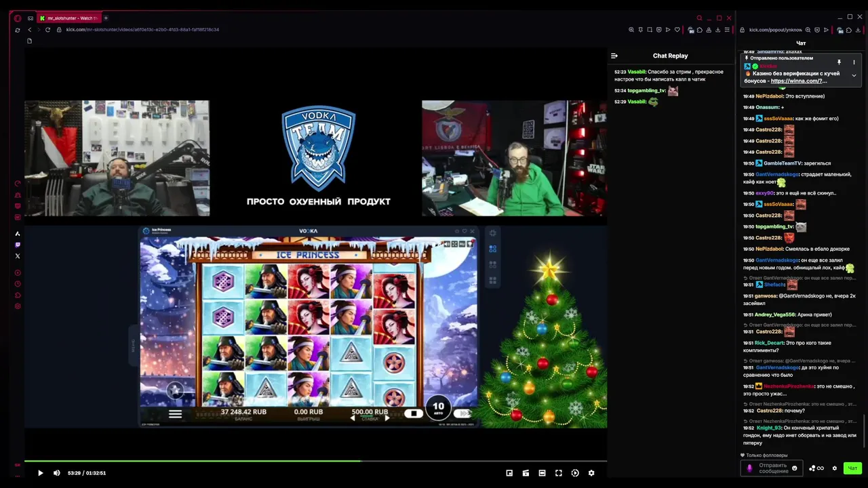Open the X icon in Opera sidebar
Image resolution: width=868 pixels, height=488 pixels.
click(x=18, y=256)
